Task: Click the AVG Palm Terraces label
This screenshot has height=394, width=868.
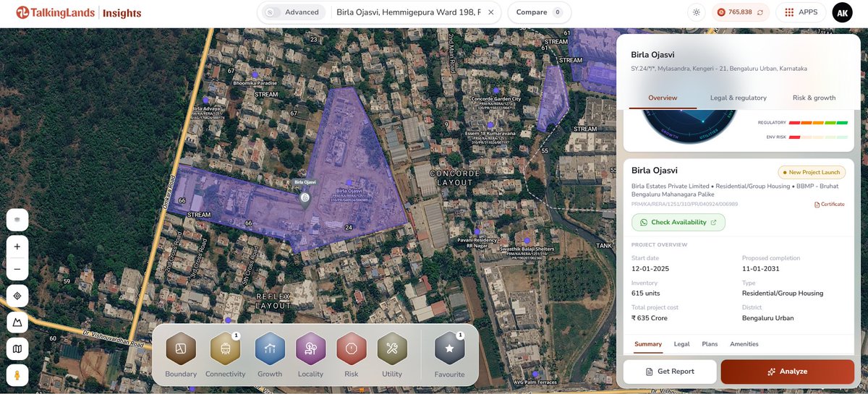Action: [x=537, y=382]
